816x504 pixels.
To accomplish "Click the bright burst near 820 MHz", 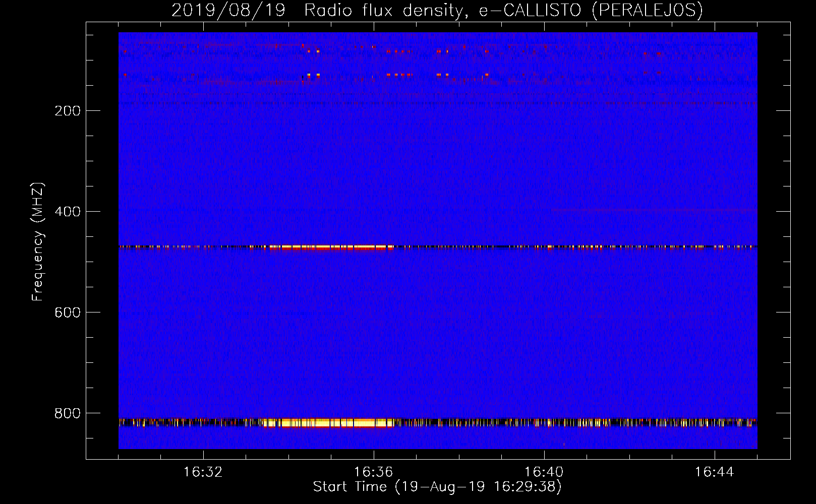I will [329, 423].
